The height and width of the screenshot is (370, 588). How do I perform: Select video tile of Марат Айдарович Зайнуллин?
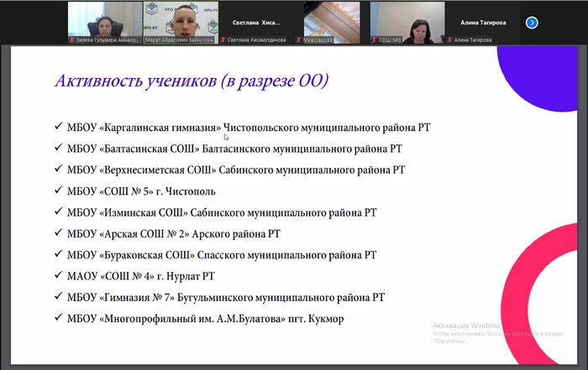pos(181,23)
